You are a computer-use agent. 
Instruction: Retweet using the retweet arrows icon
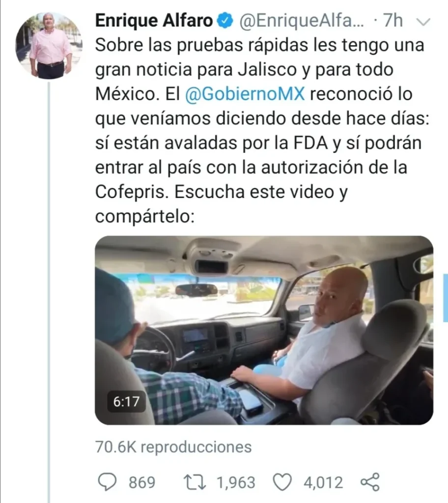pos(195,482)
